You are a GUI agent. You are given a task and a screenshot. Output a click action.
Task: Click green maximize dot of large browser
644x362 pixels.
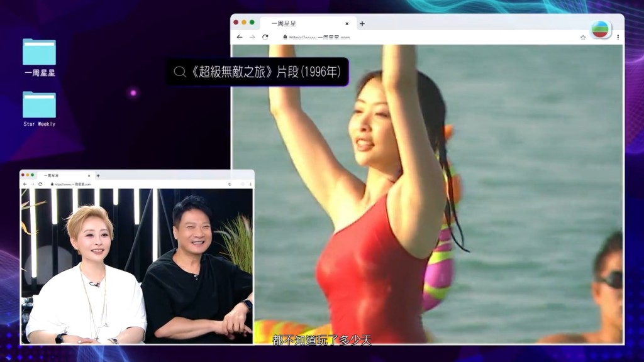[x=252, y=22]
